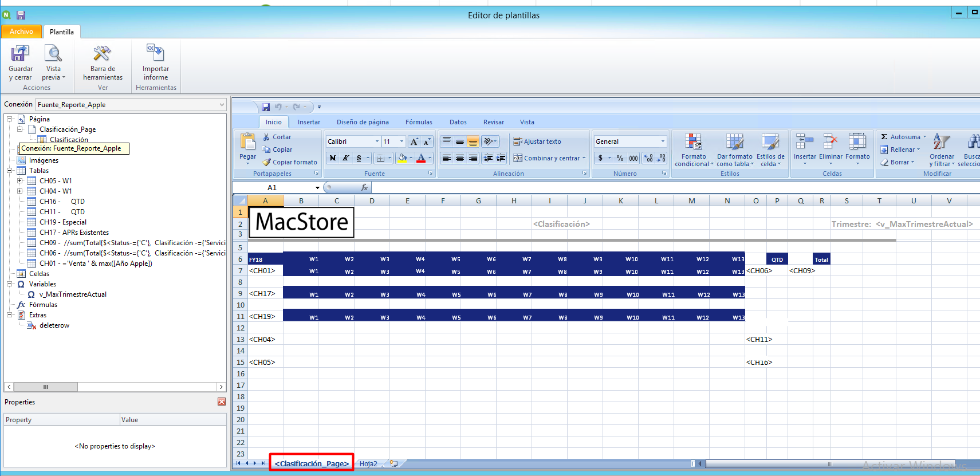
Task: Select the Hoja2 sheet tab
Action: tap(368, 464)
